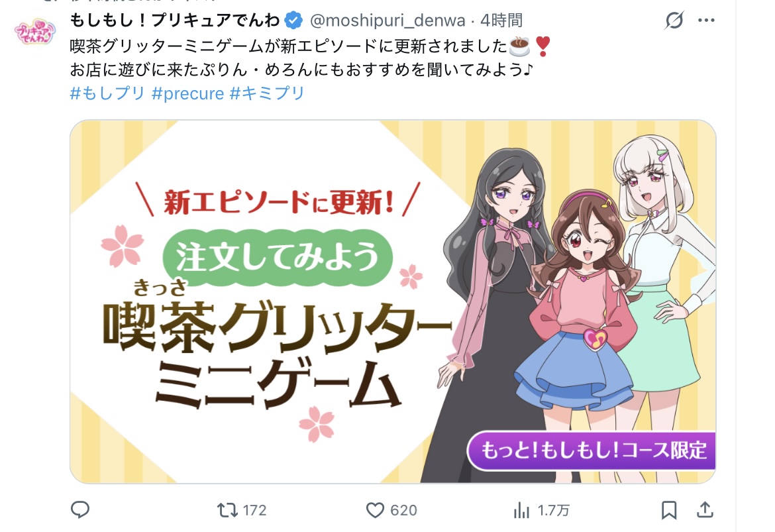Click the 620 like count
The image size is (775, 532).
click(x=403, y=510)
